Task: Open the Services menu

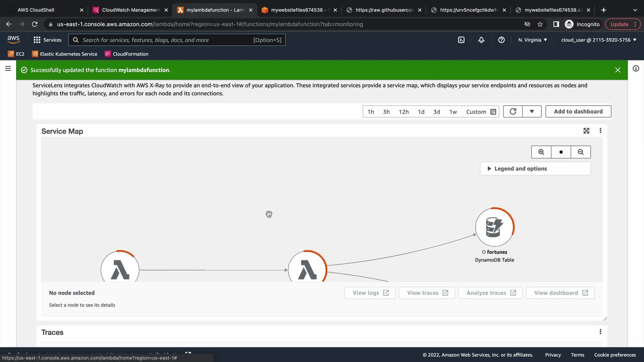Action: [x=48, y=40]
